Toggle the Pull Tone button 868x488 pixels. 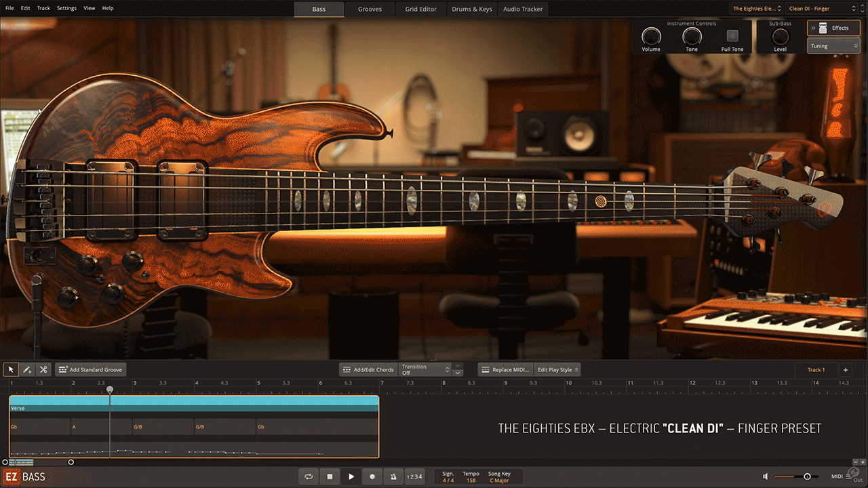(x=732, y=36)
